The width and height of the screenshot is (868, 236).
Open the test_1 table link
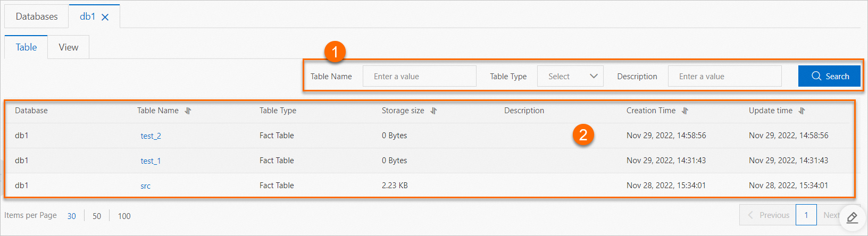pos(151,161)
